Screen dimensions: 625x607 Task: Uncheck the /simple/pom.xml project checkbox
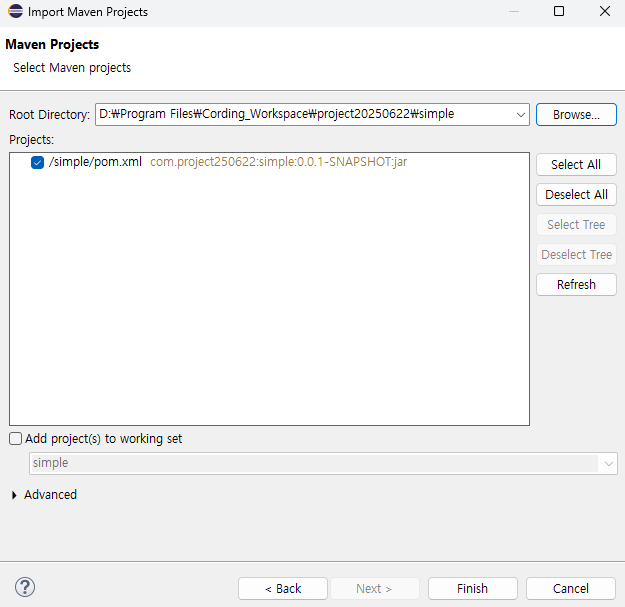point(37,162)
